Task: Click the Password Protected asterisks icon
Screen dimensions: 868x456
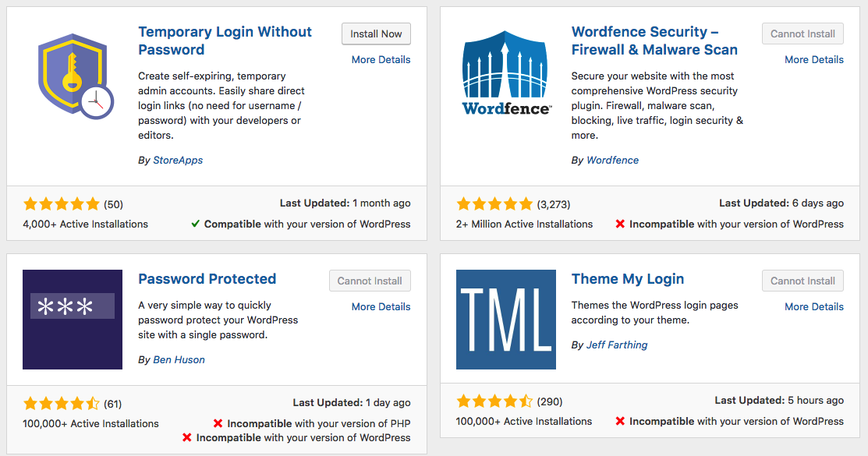Action: coord(73,320)
